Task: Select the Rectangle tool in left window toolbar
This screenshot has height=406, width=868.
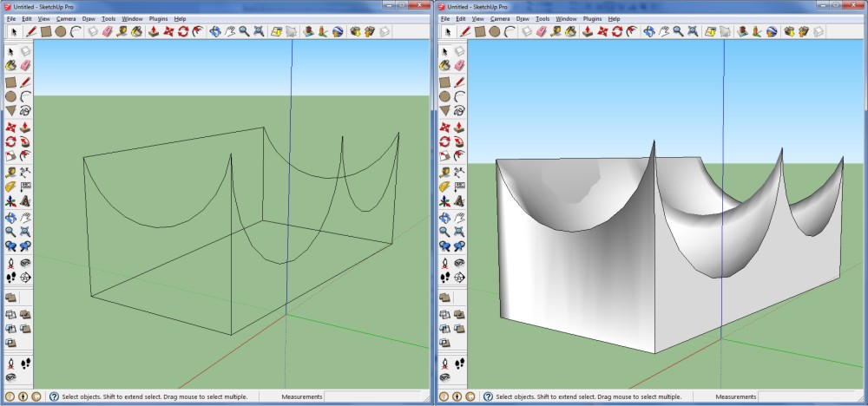Action: click(x=46, y=31)
